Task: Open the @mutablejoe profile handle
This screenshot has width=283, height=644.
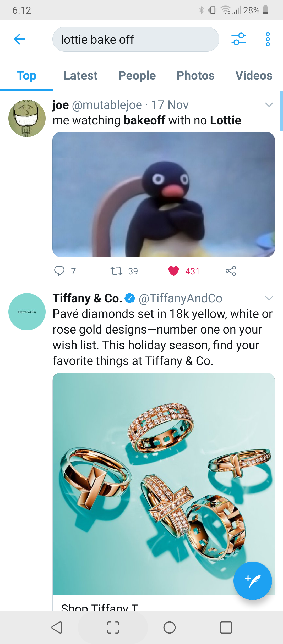Action: (x=107, y=105)
